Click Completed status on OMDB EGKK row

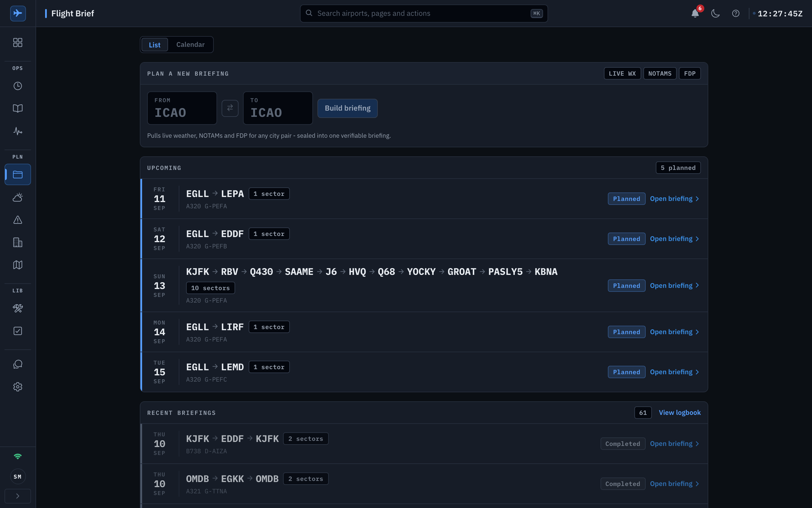point(623,484)
